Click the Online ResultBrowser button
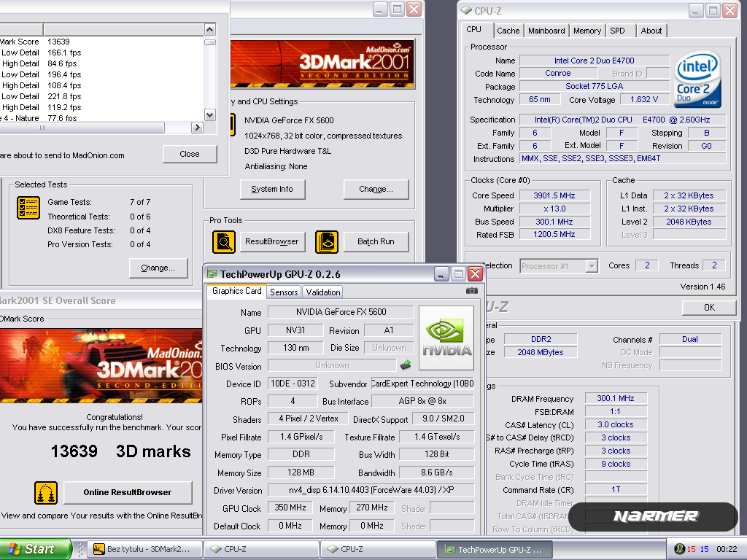Viewport: 747px width, 560px height. (x=128, y=492)
